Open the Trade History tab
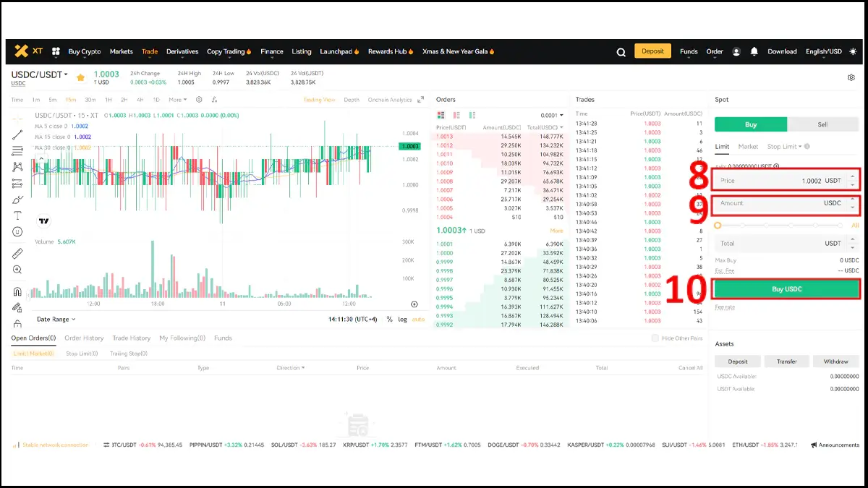Screen dimensions: 868x488 tap(132, 338)
